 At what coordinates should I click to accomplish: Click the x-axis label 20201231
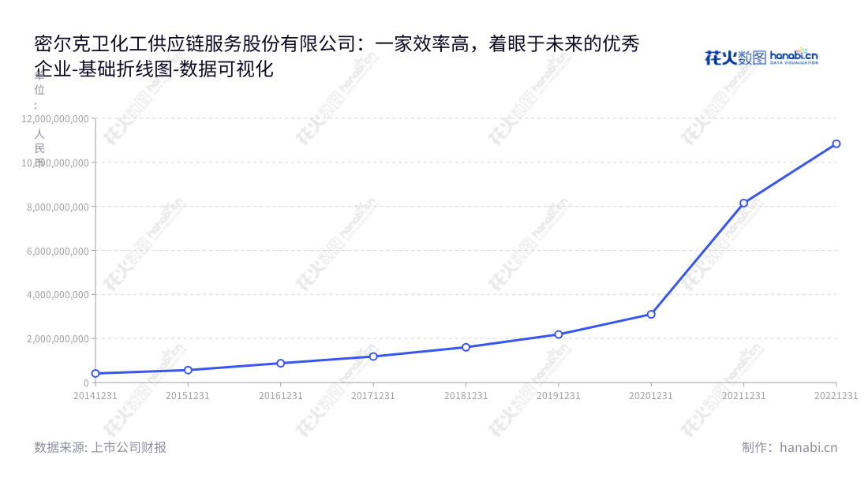tap(651, 395)
